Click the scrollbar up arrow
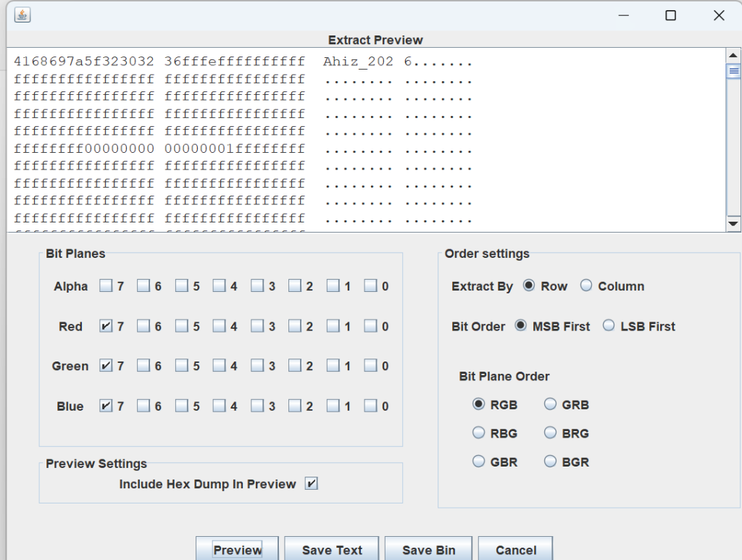The width and height of the screenshot is (742, 560). point(733,56)
